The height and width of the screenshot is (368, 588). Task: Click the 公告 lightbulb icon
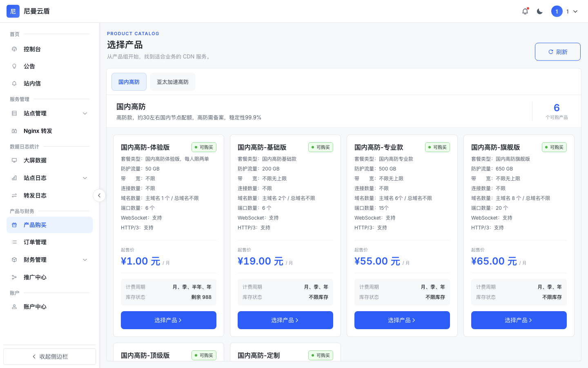click(14, 66)
